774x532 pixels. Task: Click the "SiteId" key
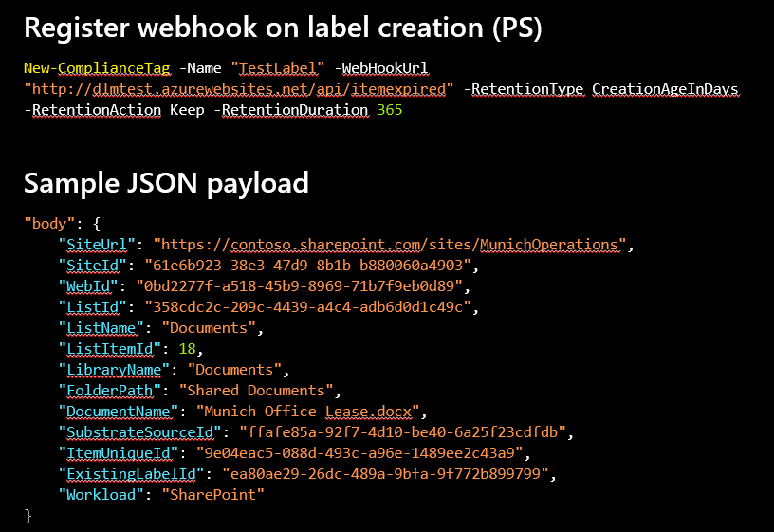[x=92, y=266]
